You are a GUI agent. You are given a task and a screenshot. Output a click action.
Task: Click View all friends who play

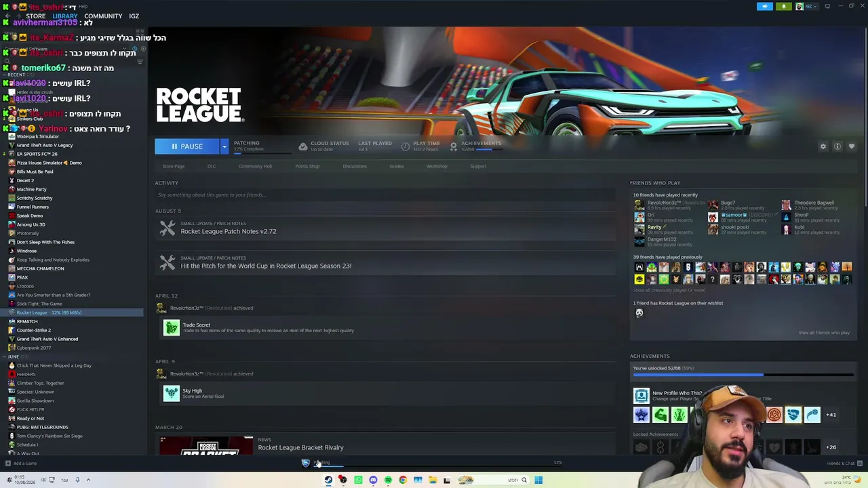(x=824, y=333)
